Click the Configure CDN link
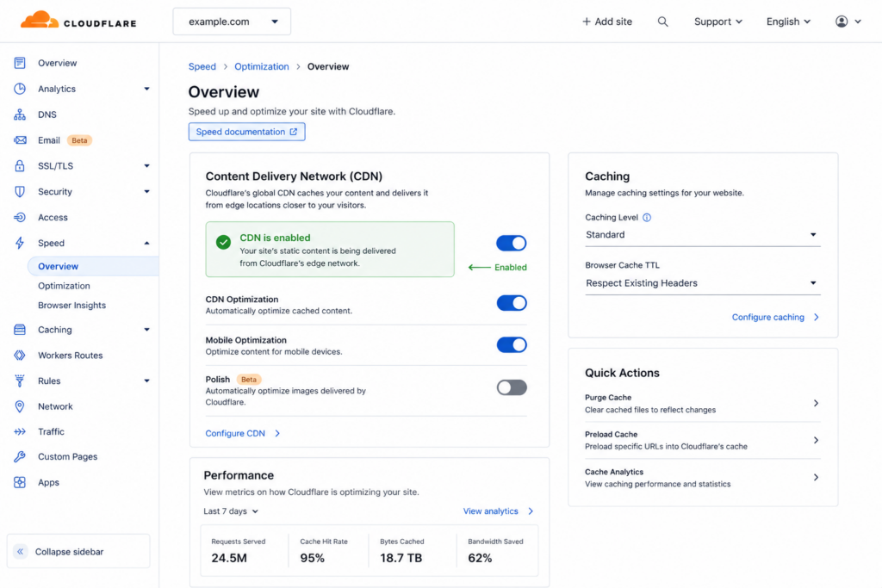 coord(242,433)
